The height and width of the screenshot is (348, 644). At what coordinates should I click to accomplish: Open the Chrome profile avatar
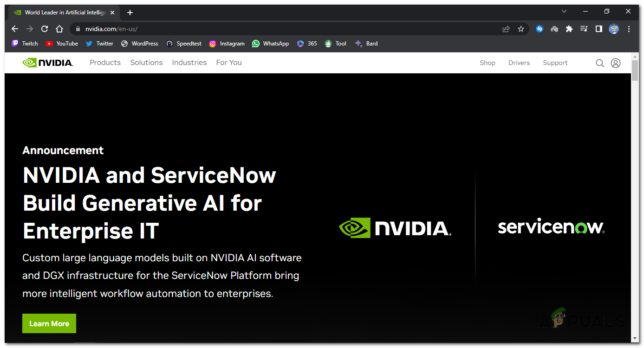click(614, 28)
